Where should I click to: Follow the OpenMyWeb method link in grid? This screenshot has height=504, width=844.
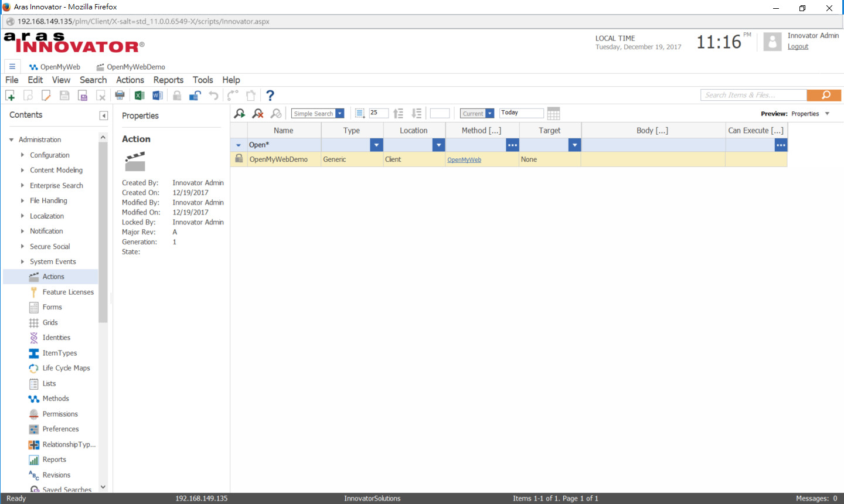pyautogui.click(x=464, y=159)
